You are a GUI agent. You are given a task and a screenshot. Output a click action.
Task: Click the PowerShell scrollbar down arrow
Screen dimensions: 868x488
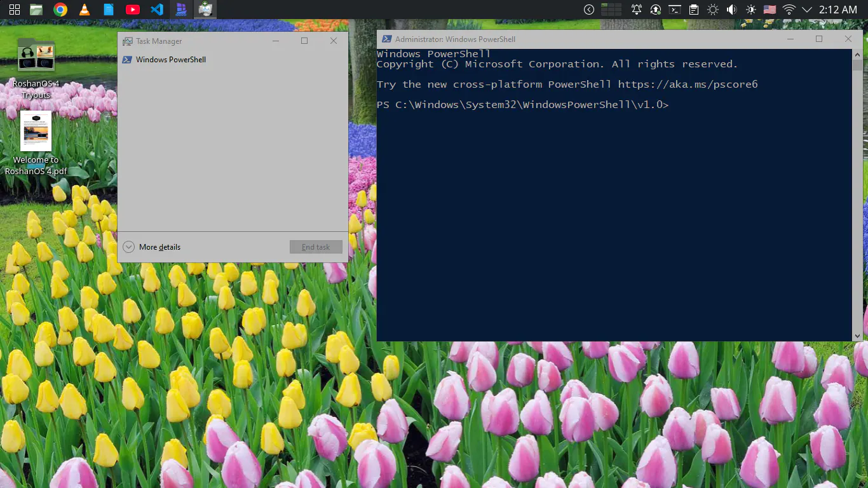(x=857, y=335)
